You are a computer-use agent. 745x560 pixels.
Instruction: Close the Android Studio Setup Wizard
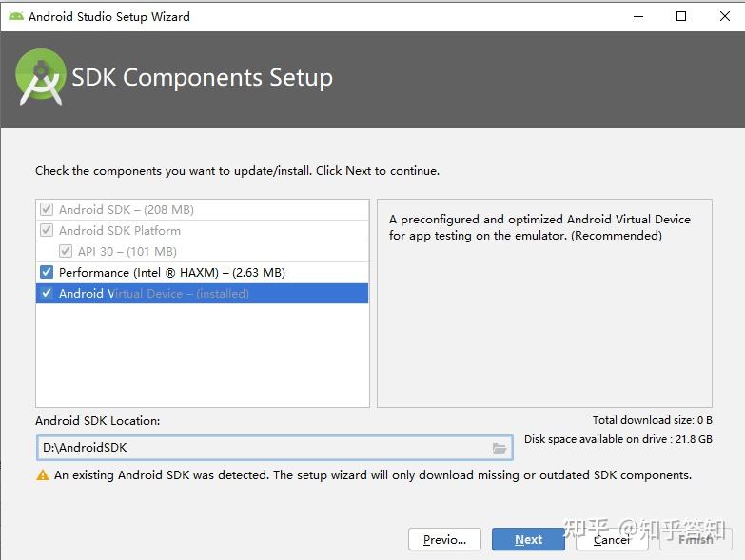pyautogui.click(x=725, y=16)
